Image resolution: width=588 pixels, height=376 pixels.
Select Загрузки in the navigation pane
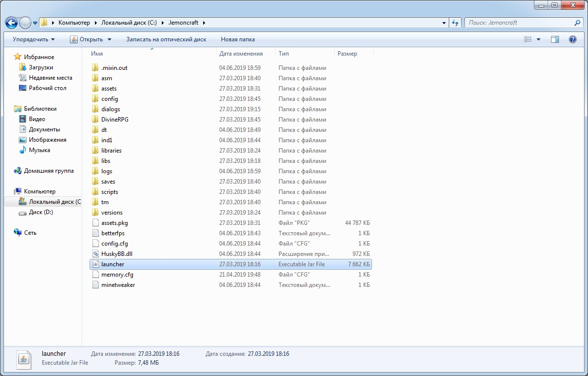coord(41,67)
